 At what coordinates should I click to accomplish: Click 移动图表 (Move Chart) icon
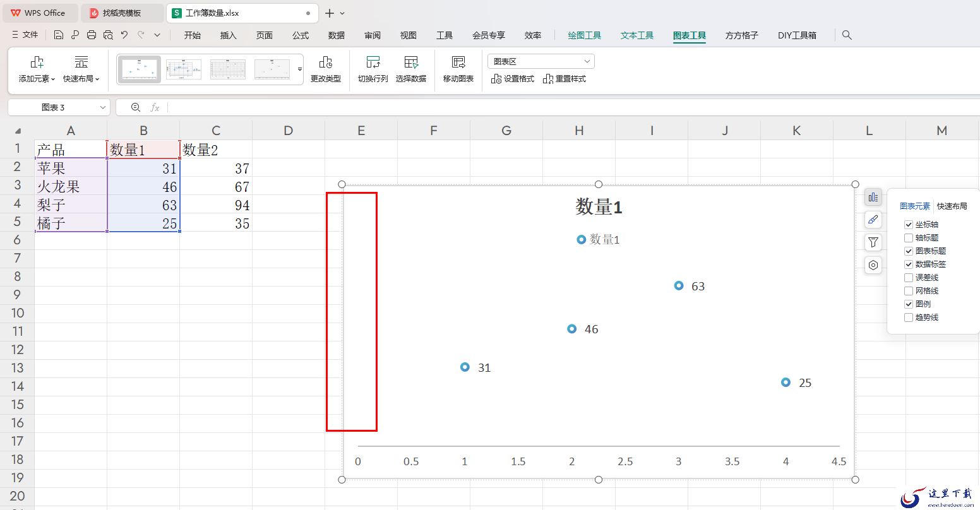(458, 69)
